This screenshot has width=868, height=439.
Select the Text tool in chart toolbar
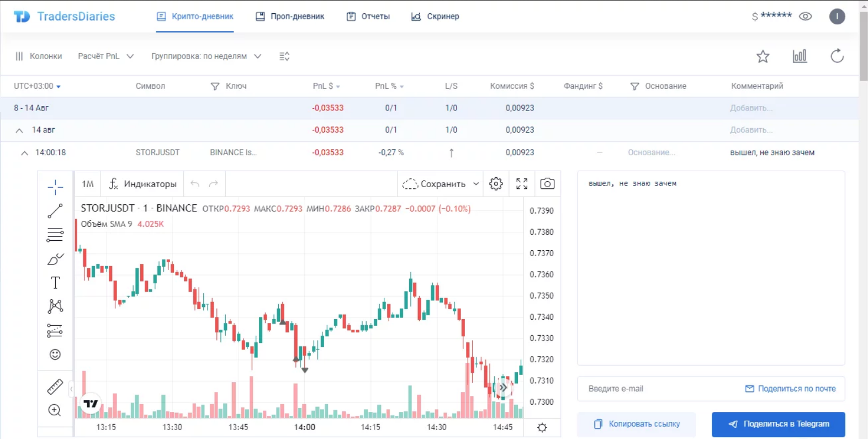(x=55, y=283)
